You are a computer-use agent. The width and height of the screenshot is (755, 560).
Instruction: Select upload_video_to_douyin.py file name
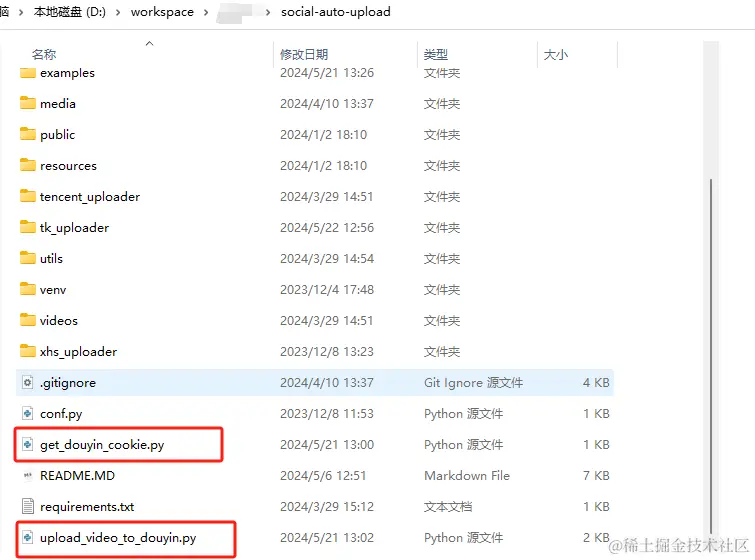pyautogui.click(x=118, y=537)
